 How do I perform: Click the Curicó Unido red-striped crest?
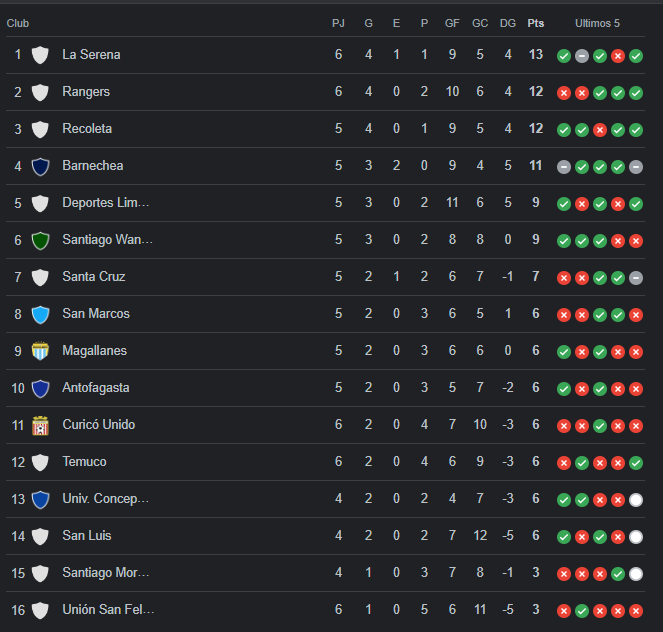pos(40,425)
